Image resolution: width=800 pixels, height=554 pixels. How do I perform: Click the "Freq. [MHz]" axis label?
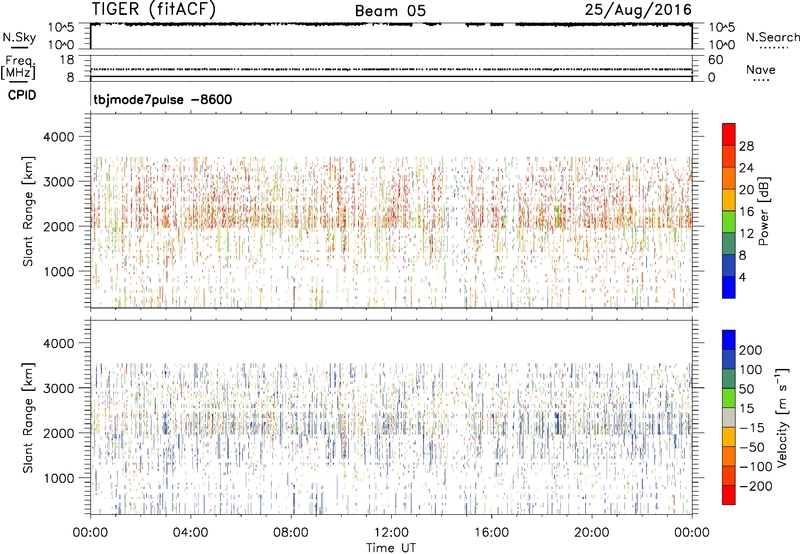pos(19,67)
